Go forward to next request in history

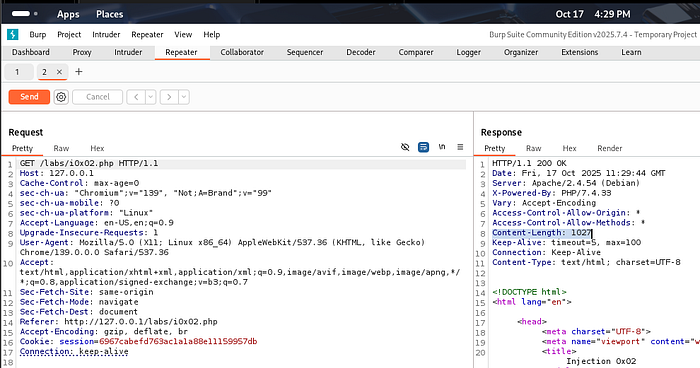coord(169,97)
